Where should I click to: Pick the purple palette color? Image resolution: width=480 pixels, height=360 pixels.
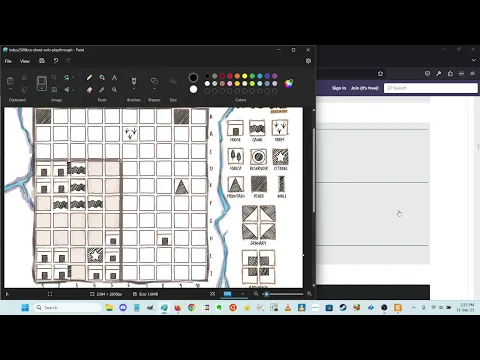[x=275, y=76]
